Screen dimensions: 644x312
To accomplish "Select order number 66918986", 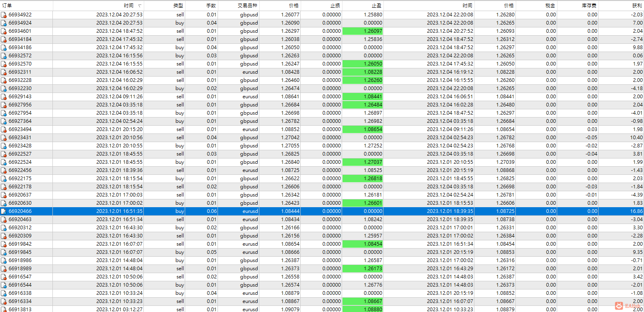I will [x=20, y=260].
